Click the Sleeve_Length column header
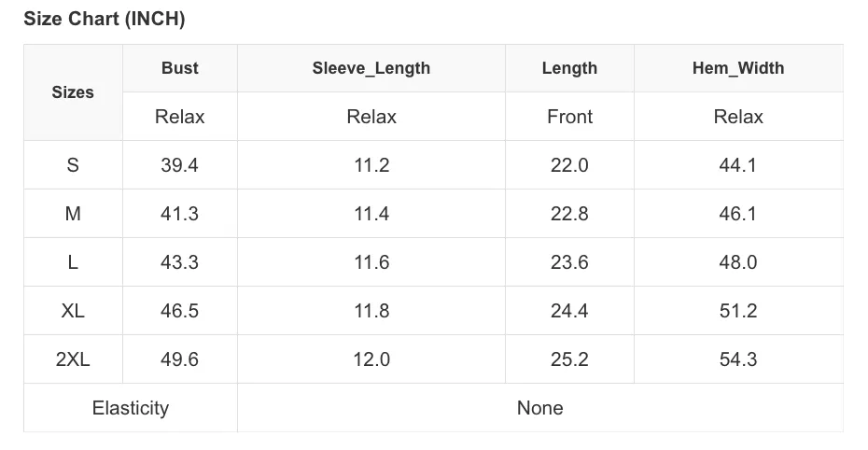This screenshot has width=868, height=450. pos(371,68)
